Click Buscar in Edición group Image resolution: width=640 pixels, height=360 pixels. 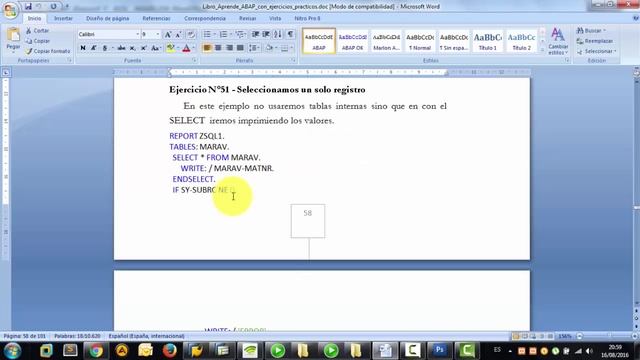tap(591, 31)
